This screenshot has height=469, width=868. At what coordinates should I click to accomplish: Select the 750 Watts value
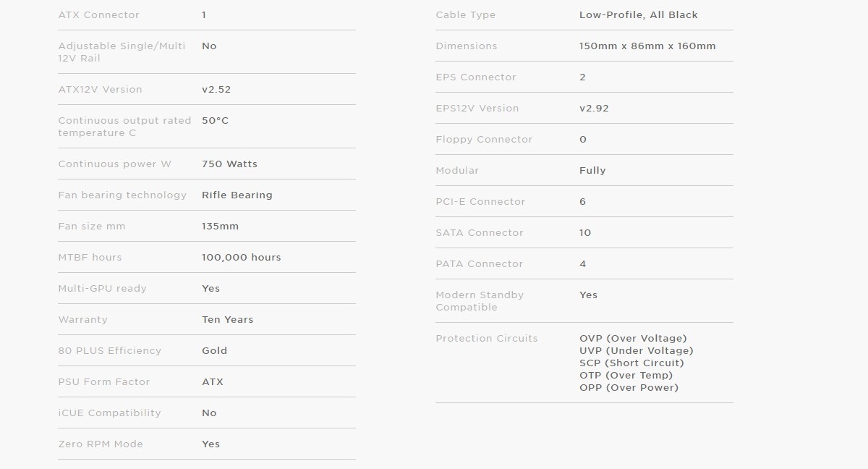[229, 164]
